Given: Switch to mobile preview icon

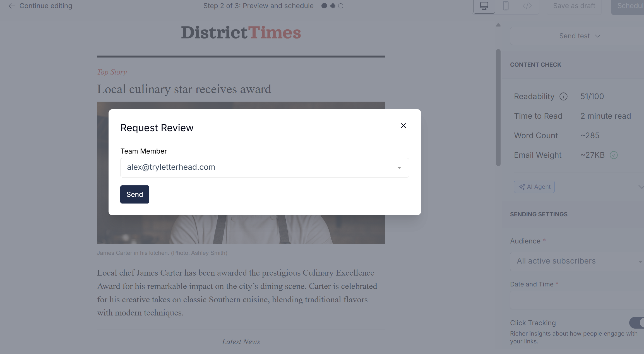Looking at the screenshot, I should 506,6.
